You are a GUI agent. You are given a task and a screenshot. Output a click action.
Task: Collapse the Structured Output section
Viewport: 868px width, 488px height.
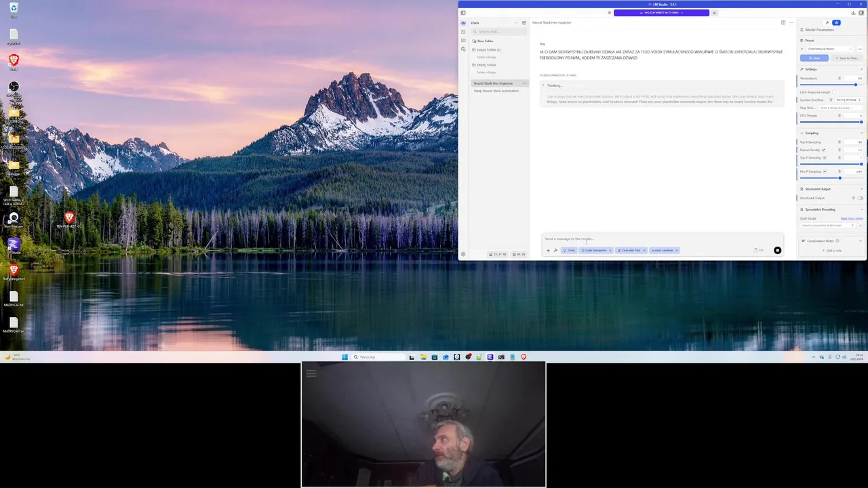(x=861, y=189)
